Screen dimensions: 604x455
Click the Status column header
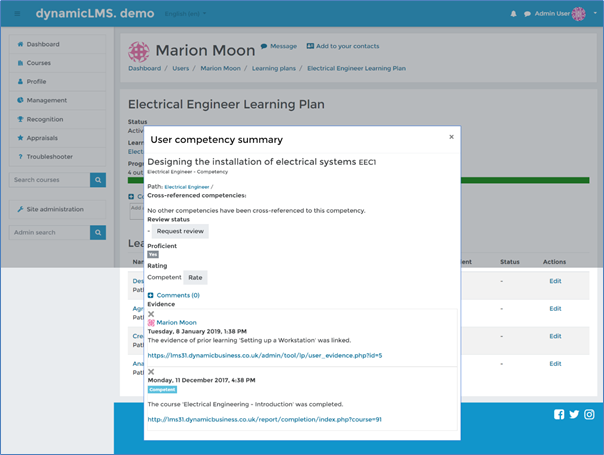(x=510, y=262)
